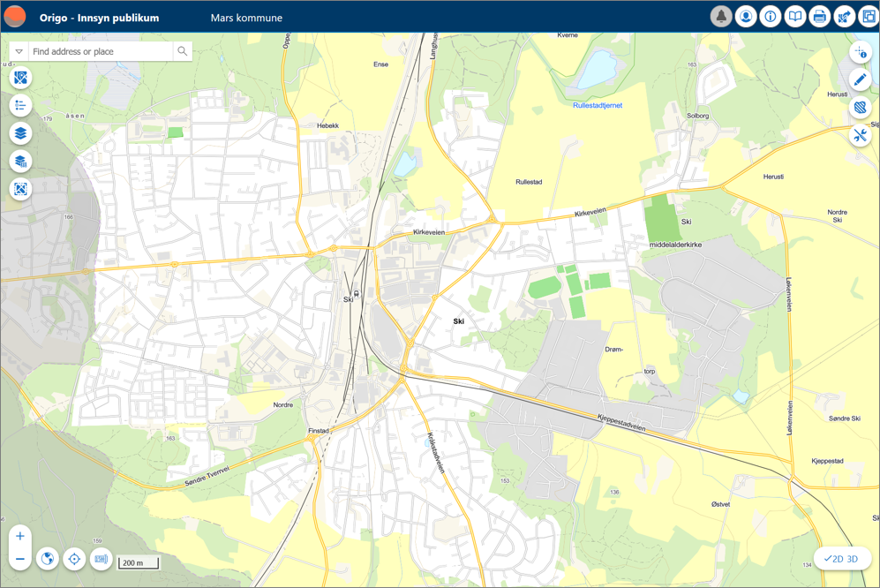
Task: Toggle the 2D 3D view switch
Action: [841, 559]
